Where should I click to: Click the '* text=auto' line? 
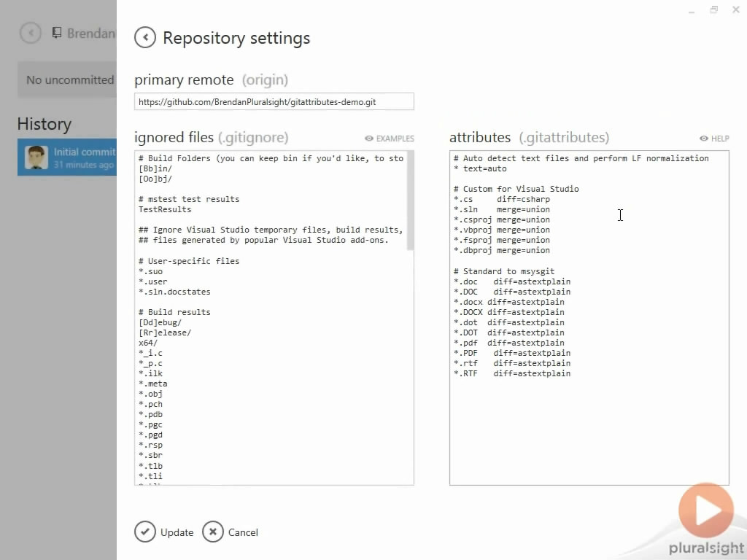tap(480, 168)
